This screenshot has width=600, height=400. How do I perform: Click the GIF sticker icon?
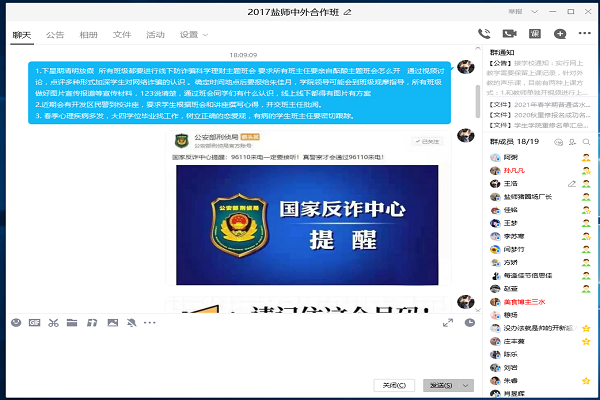tap(34, 322)
